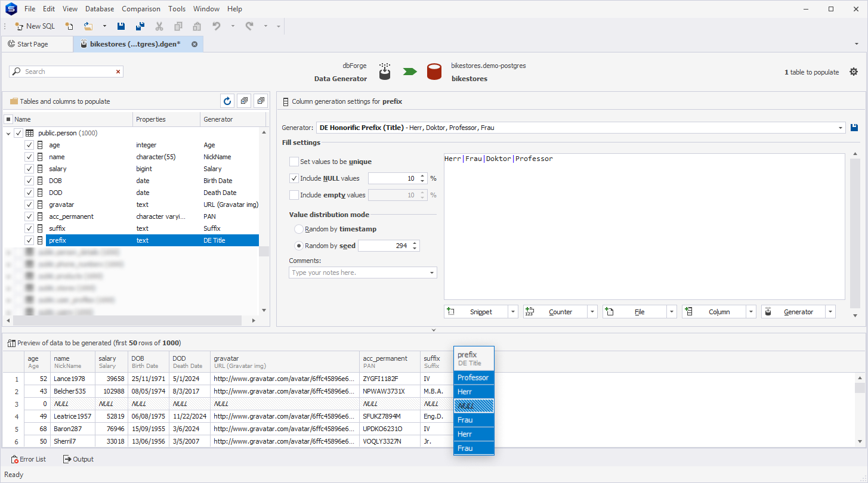This screenshot has width=868, height=483.
Task: Open the Generator button dropdown arrow
Action: tap(830, 312)
